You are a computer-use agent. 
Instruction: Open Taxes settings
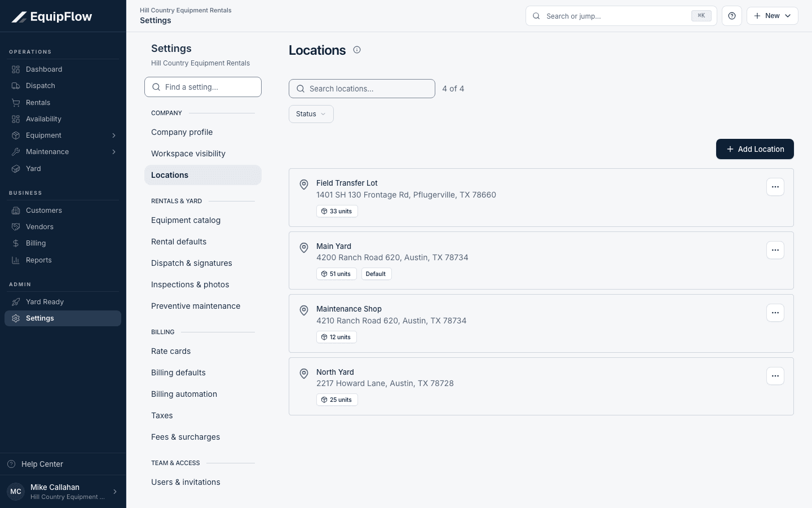pyautogui.click(x=203, y=415)
